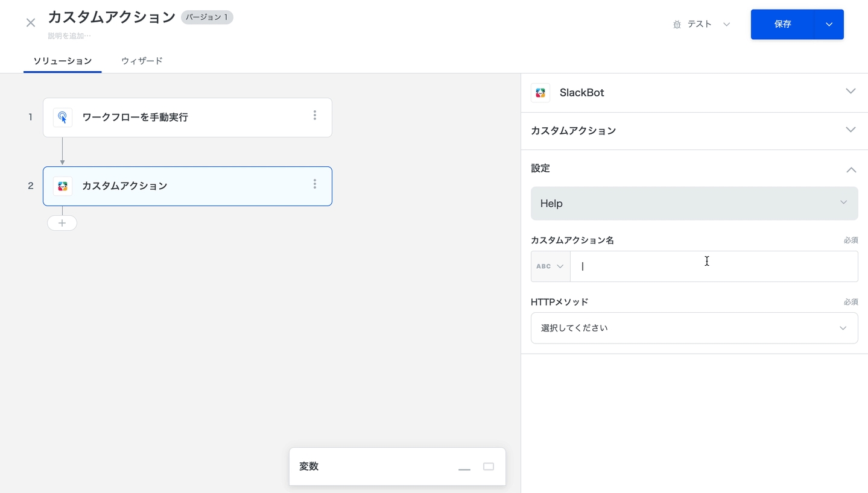The height and width of the screenshot is (493, 868).
Task: Open the dropdown arrow next to 保存
Action: (829, 24)
